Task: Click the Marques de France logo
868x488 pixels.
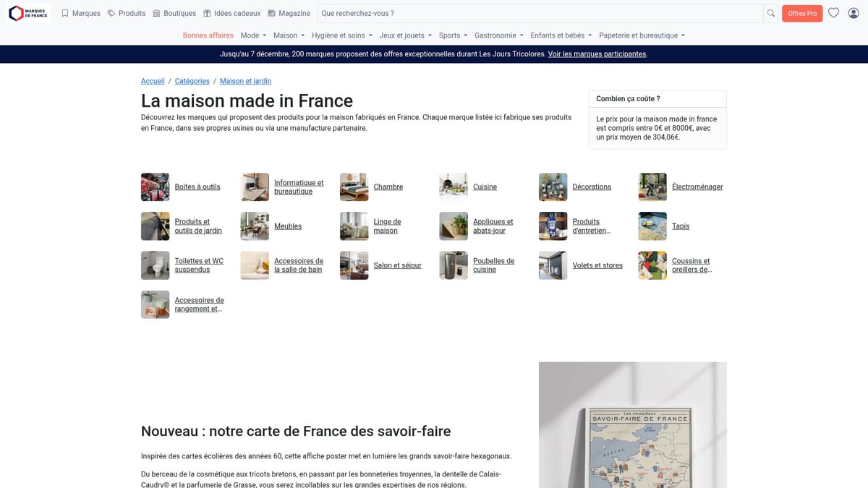Action: click(x=29, y=13)
